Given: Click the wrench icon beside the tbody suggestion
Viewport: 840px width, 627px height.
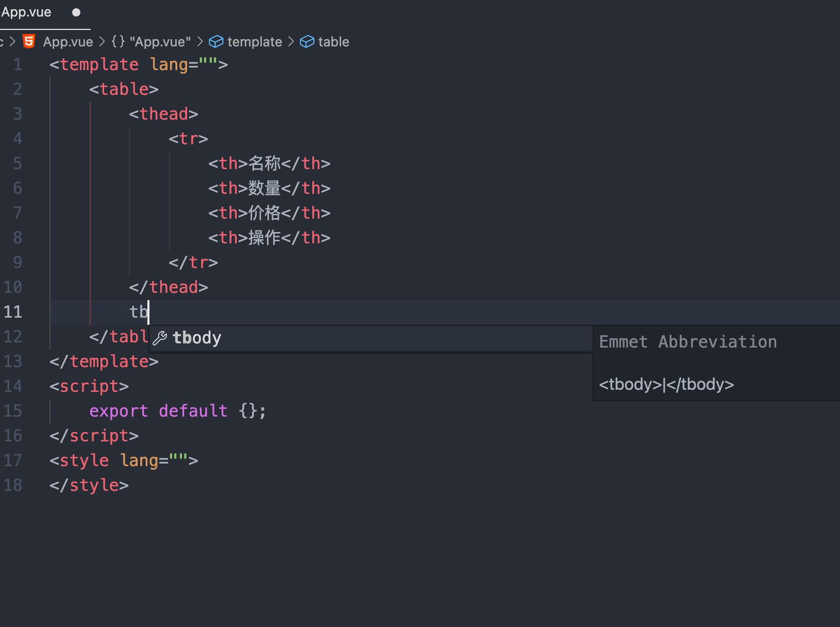Looking at the screenshot, I should tap(160, 338).
